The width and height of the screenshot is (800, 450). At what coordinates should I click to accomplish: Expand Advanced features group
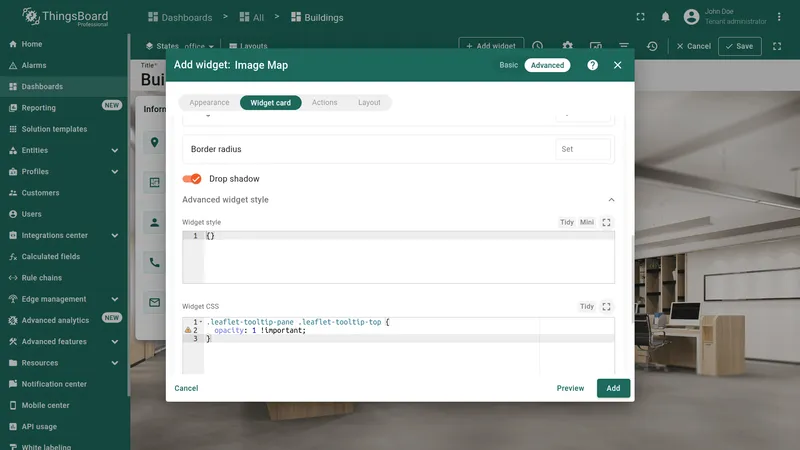[64, 342]
